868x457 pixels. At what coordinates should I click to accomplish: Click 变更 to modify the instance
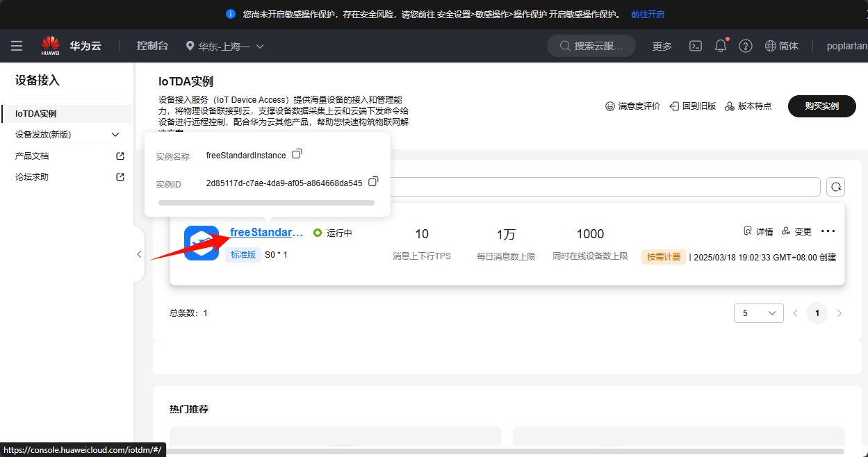coord(796,231)
